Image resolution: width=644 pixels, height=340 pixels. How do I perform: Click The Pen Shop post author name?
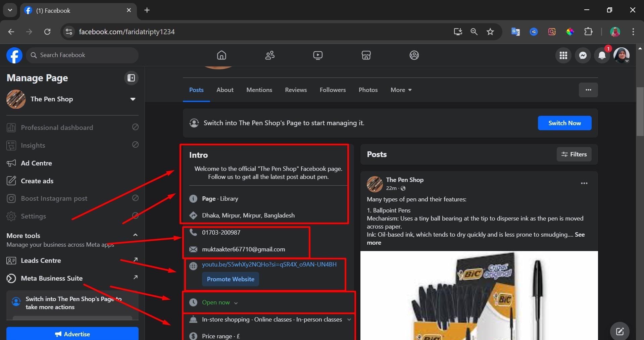(405, 180)
